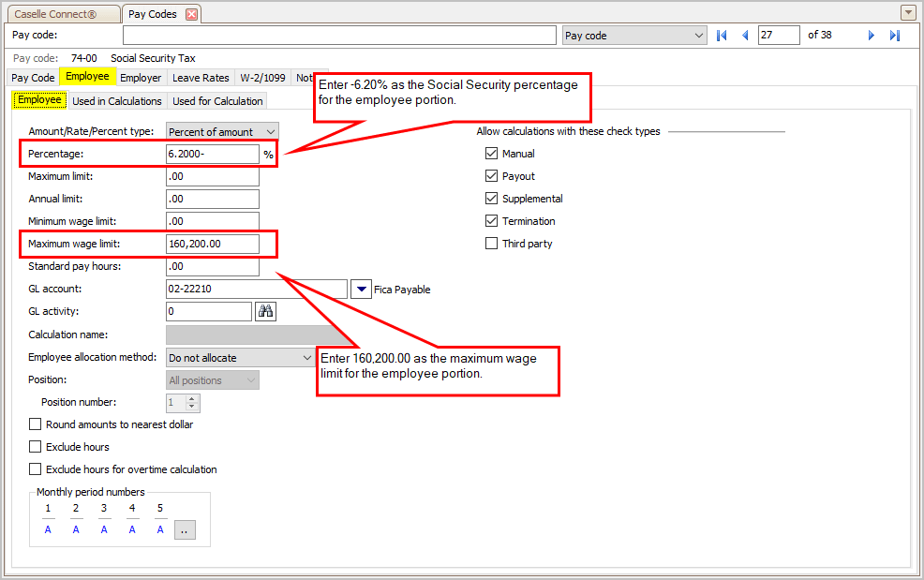
Task: Open the tab list arrow at top right
Action: (x=907, y=13)
